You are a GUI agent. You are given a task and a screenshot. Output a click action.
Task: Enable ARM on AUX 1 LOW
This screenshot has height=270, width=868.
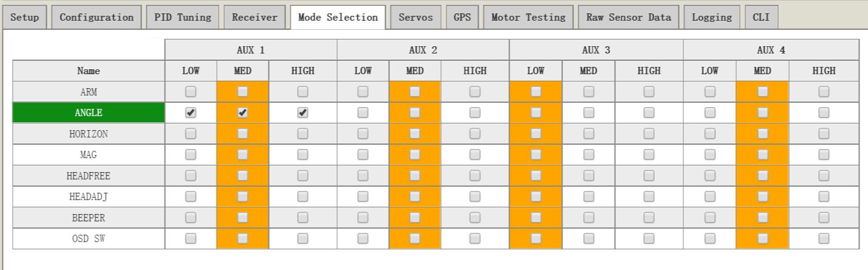click(x=191, y=92)
